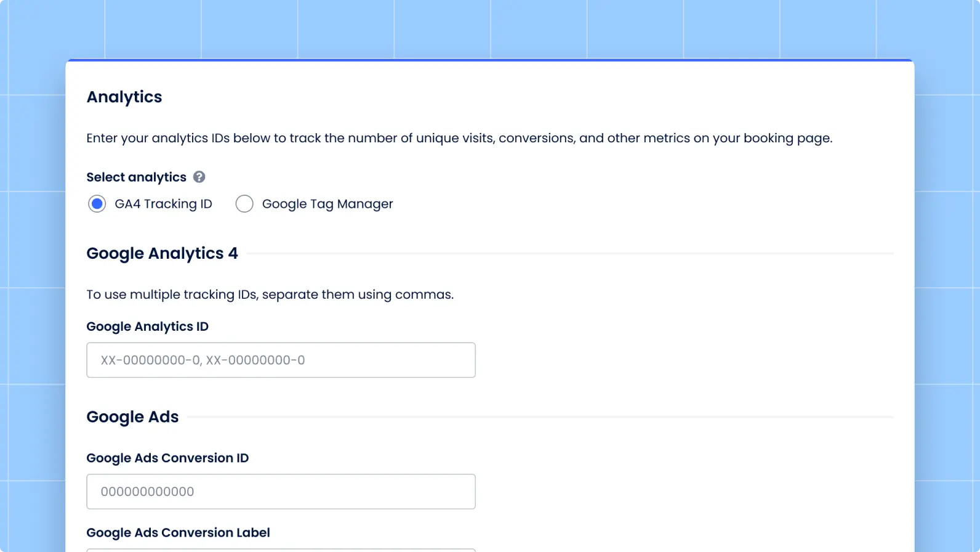The image size is (980, 552).
Task: Click the help icon beside Select analytics
Action: tap(199, 177)
